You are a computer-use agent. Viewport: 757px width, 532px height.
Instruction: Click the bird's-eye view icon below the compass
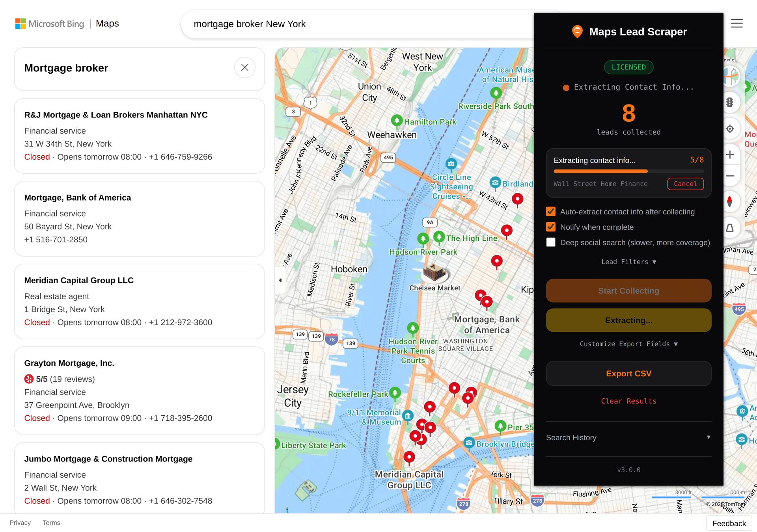730,227
